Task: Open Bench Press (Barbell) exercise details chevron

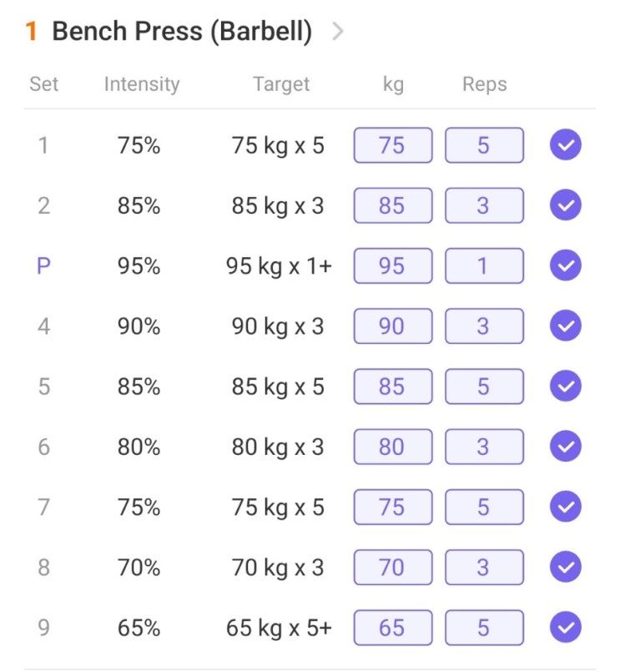Action: (x=337, y=33)
